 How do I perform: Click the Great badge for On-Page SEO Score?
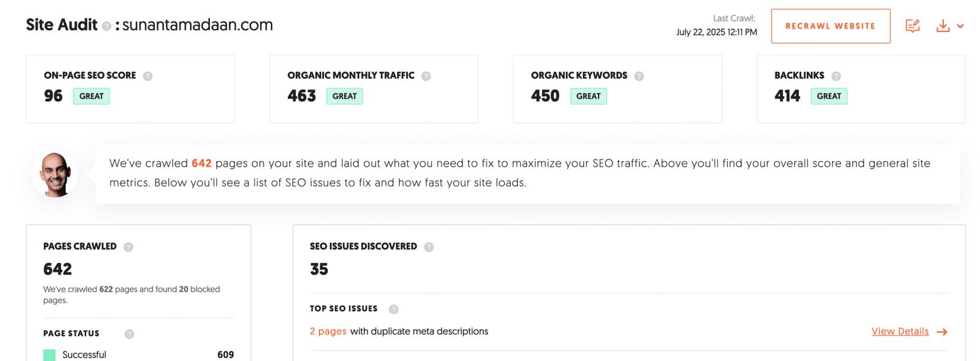coord(91,96)
